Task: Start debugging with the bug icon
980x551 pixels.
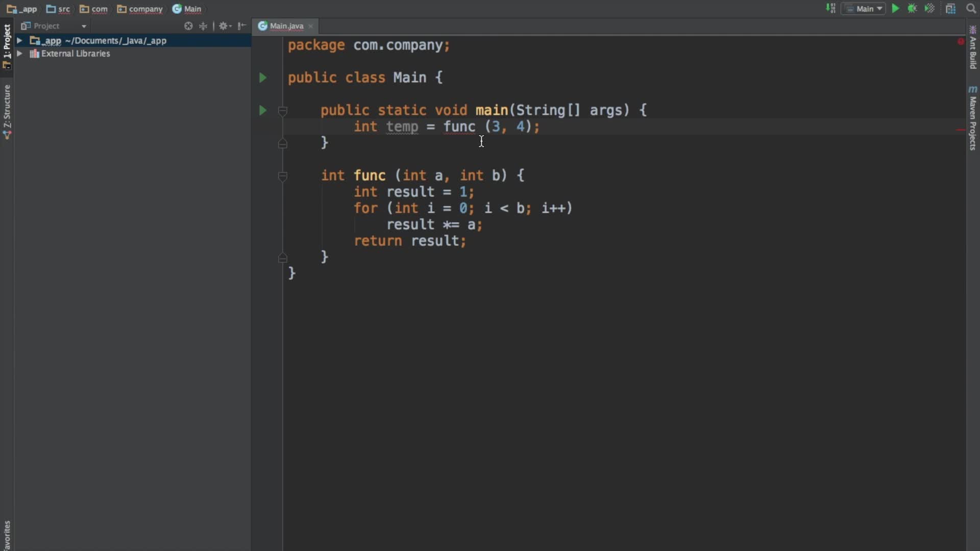Action: 912,9
